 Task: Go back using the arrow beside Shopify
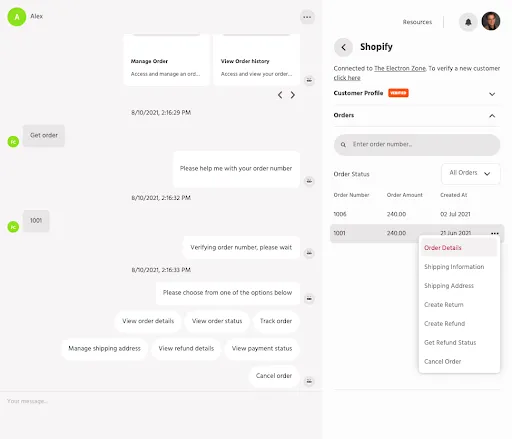point(343,47)
